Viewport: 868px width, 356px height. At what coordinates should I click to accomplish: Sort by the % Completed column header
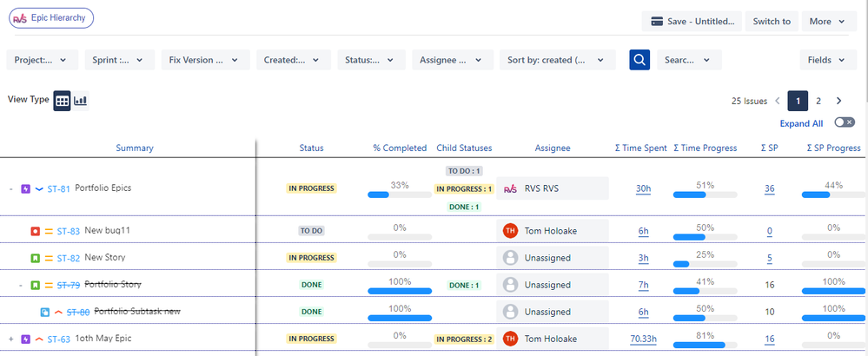click(x=400, y=148)
